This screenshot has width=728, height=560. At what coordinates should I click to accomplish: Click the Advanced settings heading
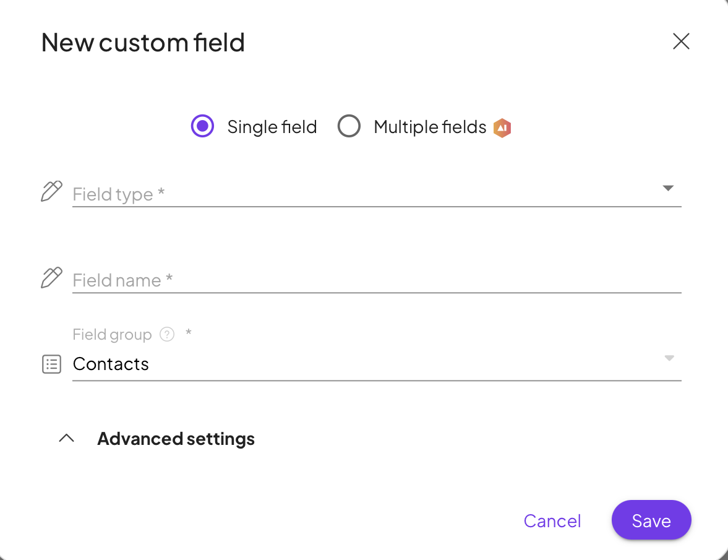coord(176,439)
